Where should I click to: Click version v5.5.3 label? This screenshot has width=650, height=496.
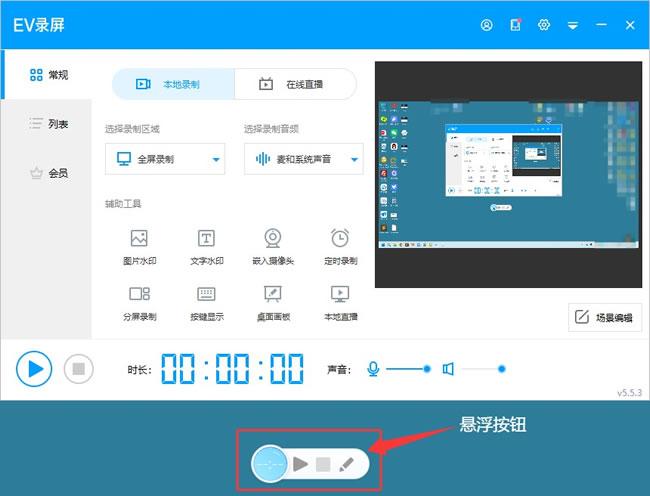point(629,392)
